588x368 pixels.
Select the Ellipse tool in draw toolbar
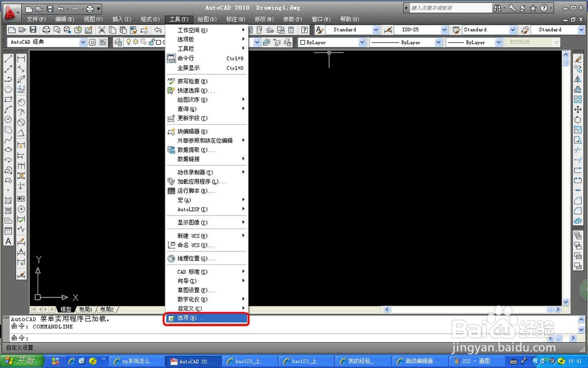tap(8, 150)
